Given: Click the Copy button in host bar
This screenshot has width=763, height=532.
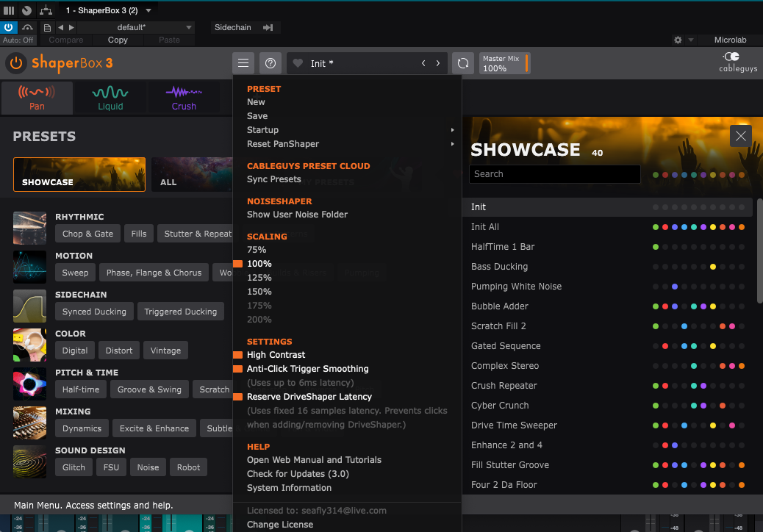Looking at the screenshot, I should tap(118, 40).
